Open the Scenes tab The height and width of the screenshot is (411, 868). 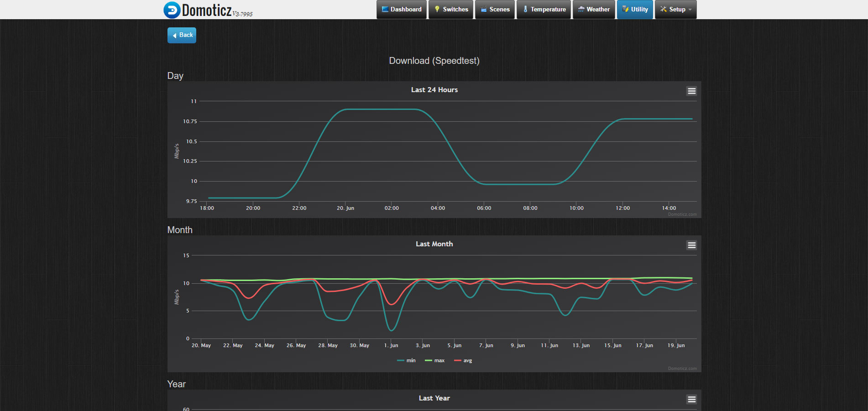495,10
